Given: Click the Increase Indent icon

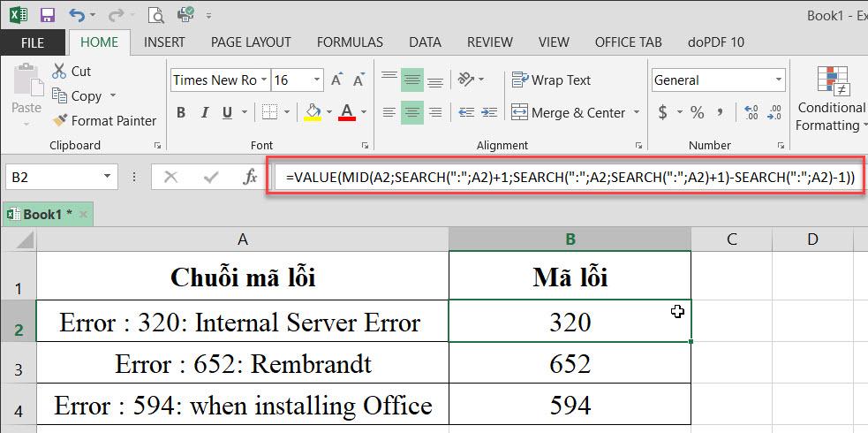Looking at the screenshot, I should (x=489, y=112).
